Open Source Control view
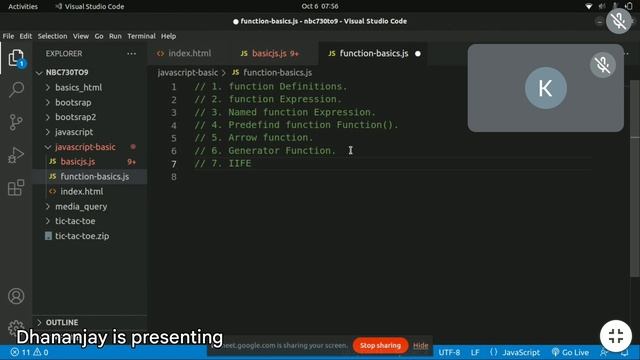The width and height of the screenshot is (640, 360). click(16, 122)
